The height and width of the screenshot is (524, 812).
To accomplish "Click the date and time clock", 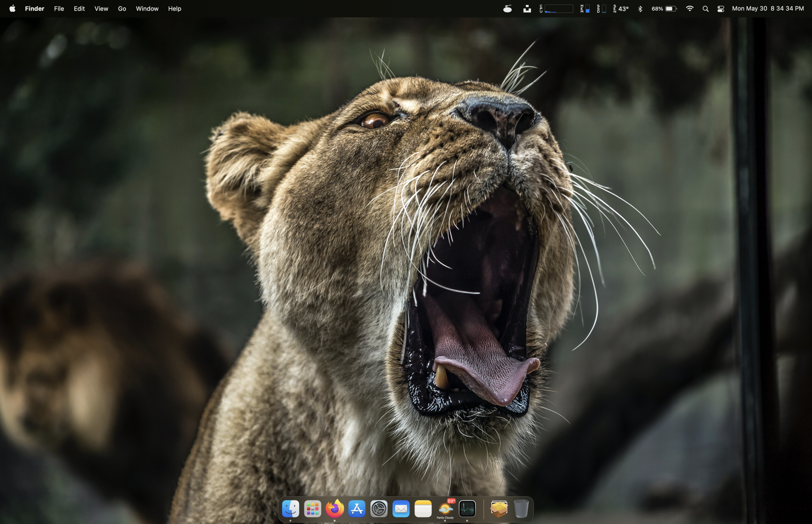I will coord(768,9).
